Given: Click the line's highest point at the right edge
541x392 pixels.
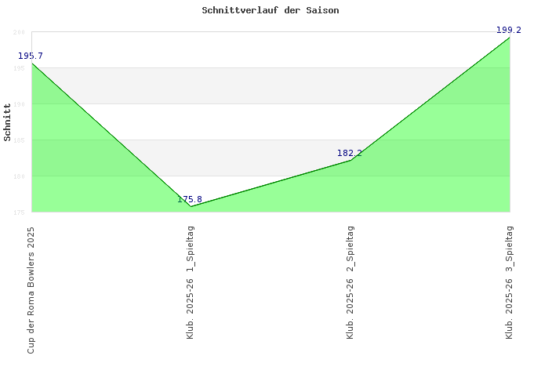Looking at the screenshot, I should point(510,38).
